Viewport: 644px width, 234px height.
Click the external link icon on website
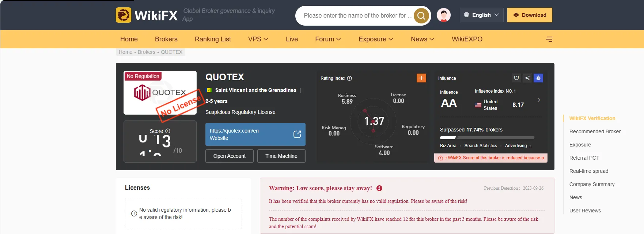pos(297,134)
